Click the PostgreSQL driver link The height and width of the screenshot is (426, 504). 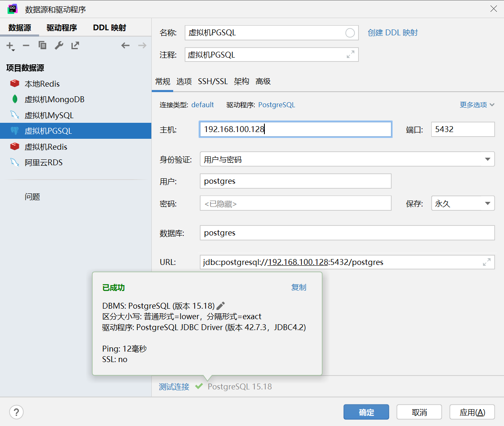(277, 105)
